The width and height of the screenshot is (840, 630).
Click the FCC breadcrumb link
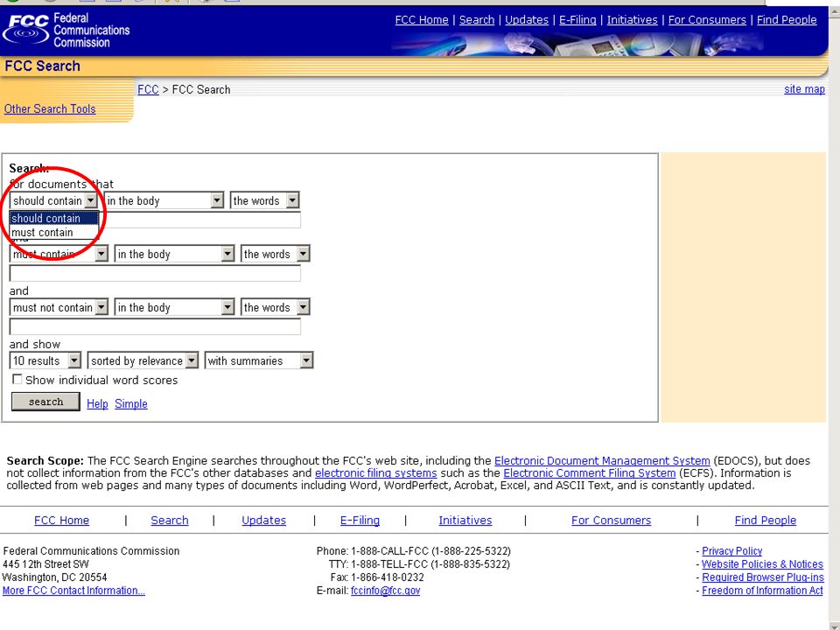coord(148,89)
